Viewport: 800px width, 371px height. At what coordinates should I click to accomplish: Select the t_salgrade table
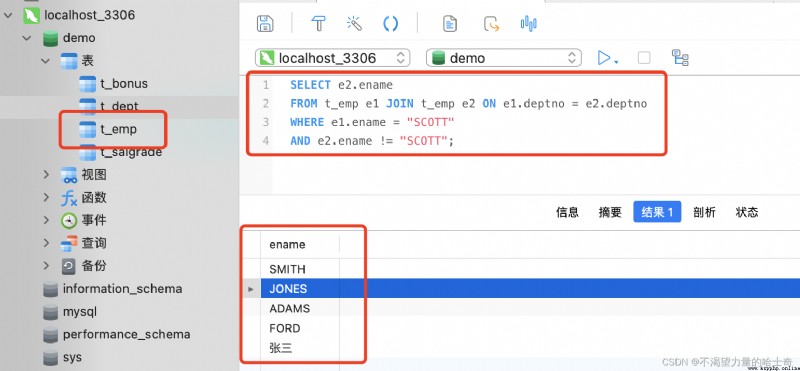tap(131, 152)
